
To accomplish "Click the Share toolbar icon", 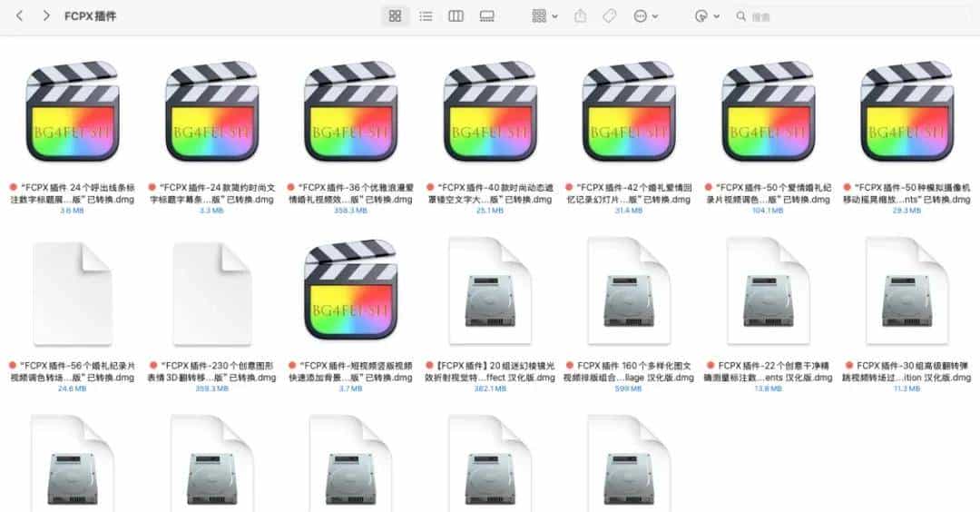I will [x=580, y=16].
